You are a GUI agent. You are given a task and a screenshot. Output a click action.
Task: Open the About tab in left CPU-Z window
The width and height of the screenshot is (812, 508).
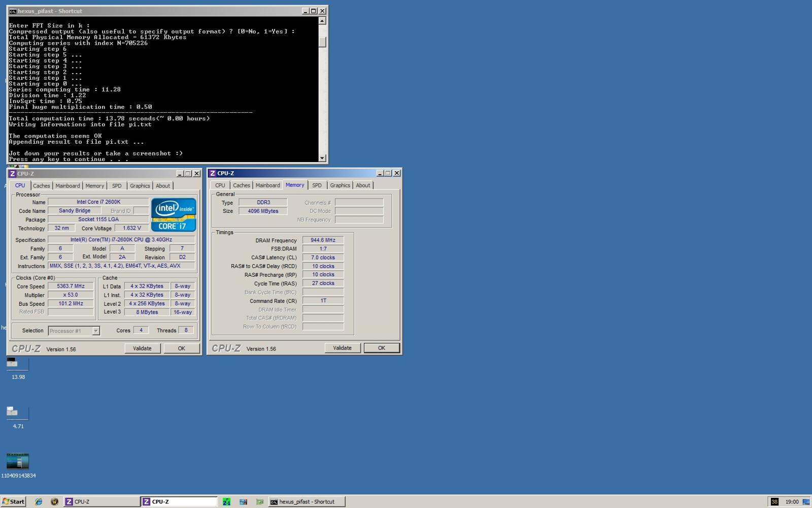coord(163,186)
